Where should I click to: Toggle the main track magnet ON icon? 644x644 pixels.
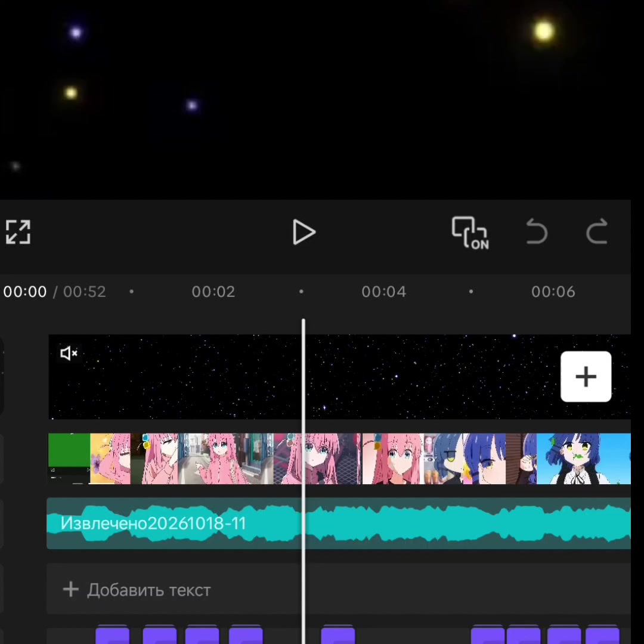click(470, 233)
